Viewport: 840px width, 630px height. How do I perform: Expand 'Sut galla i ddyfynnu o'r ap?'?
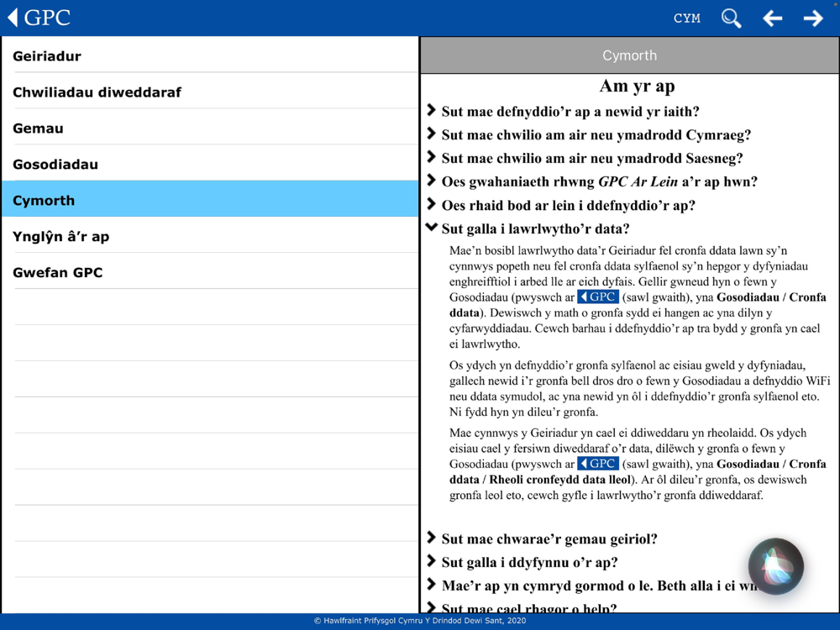coord(522,563)
